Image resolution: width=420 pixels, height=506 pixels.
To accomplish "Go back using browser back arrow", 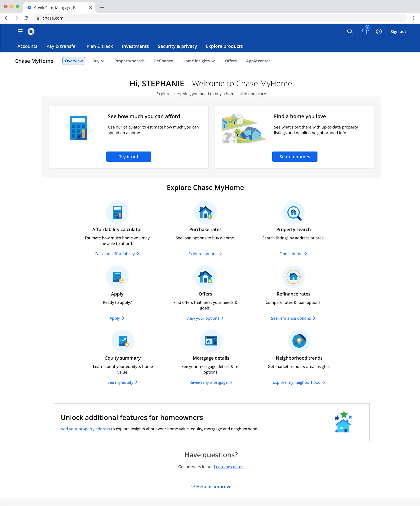I will coord(7,18).
